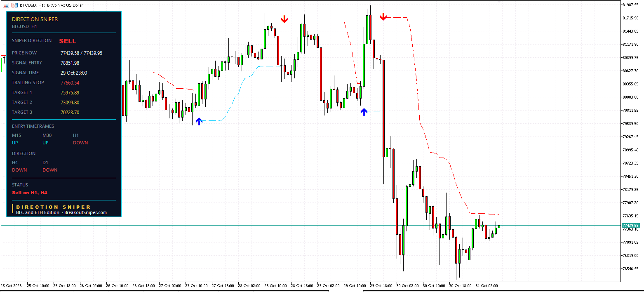644x292 pixels.
Task: Click the DOWN reading under D1
Action: coord(50,170)
